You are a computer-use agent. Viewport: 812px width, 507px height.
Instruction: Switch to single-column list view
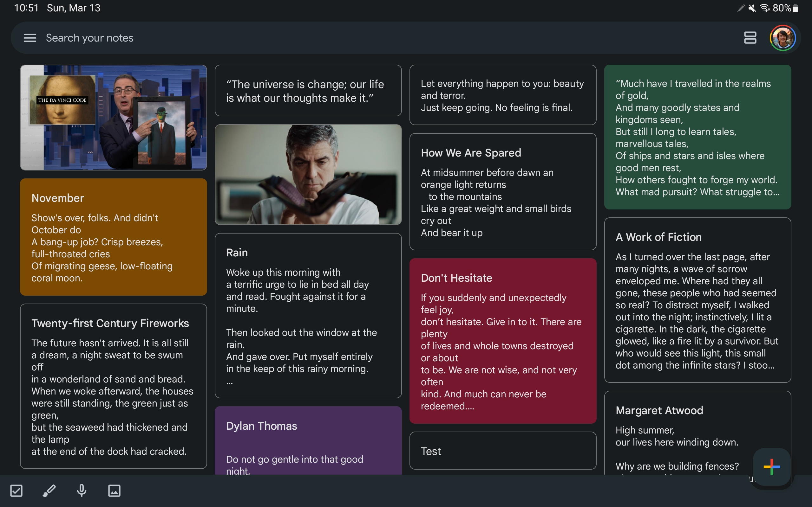coord(750,38)
